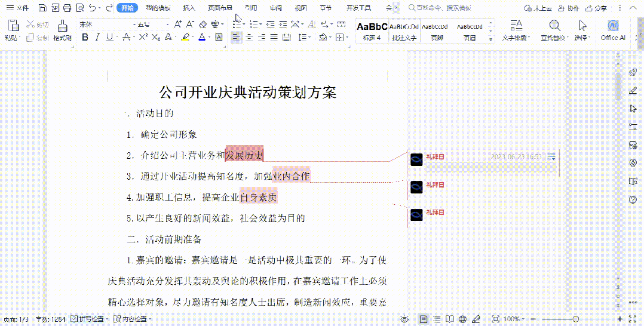Center align the paragraph
Viewport: 644px width, 326px height.
(249, 38)
